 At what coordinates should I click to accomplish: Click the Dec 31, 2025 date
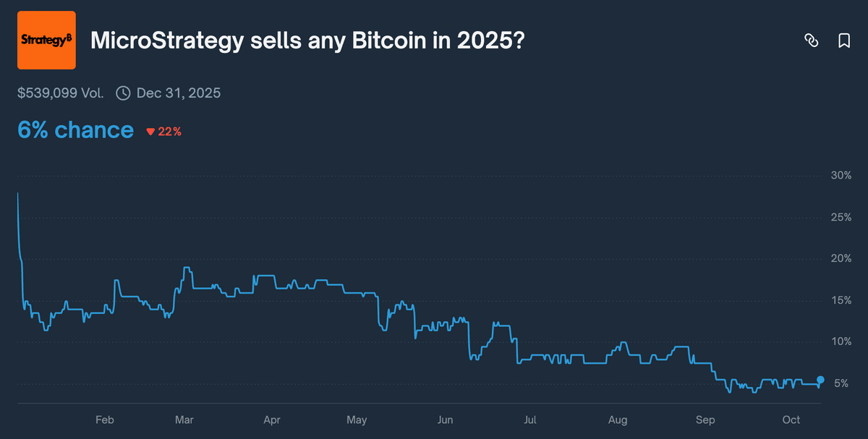(178, 93)
